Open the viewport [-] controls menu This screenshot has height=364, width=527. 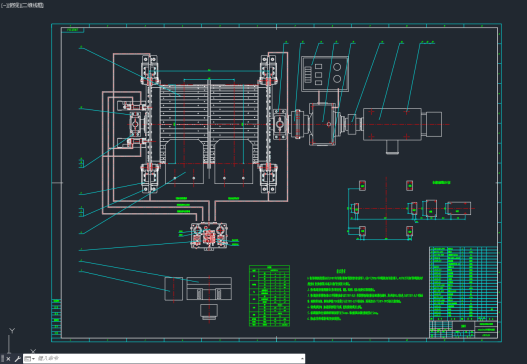[x=3, y=5]
